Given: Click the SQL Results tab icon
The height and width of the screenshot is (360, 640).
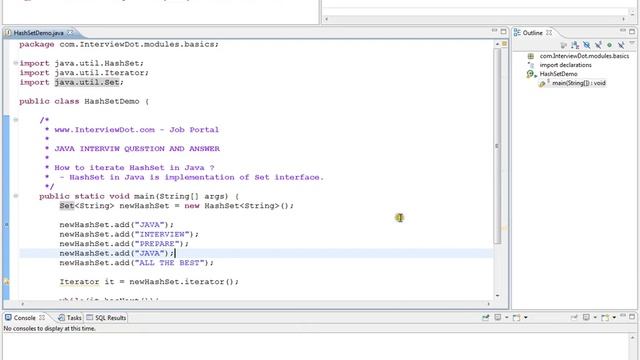Looking at the screenshot, I should pyautogui.click(x=90, y=317).
